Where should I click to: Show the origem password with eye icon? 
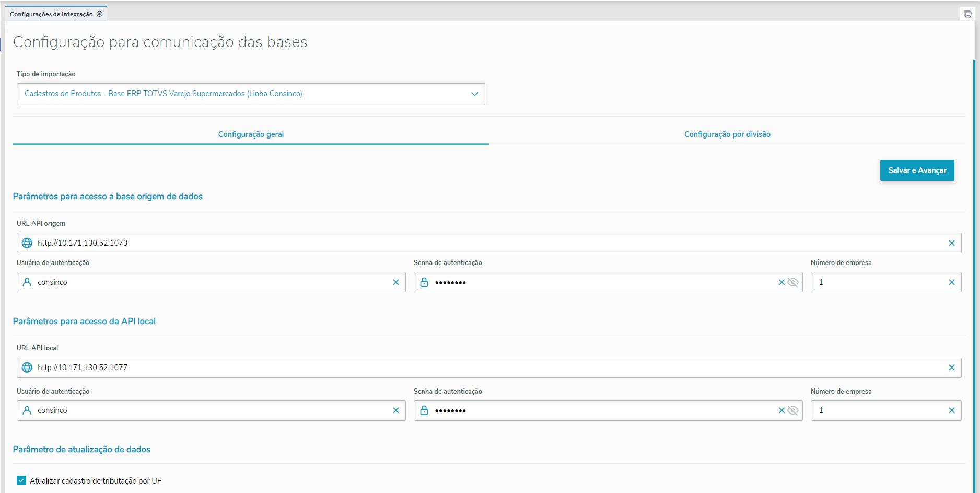(793, 282)
